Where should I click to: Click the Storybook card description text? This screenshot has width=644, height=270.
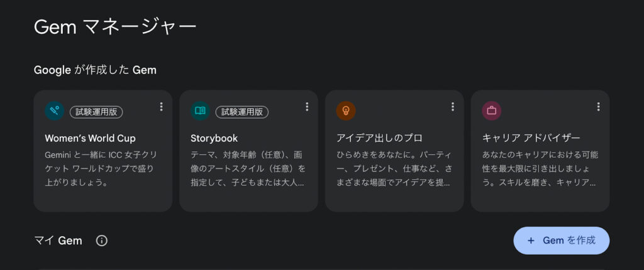(x=248, y=168)
